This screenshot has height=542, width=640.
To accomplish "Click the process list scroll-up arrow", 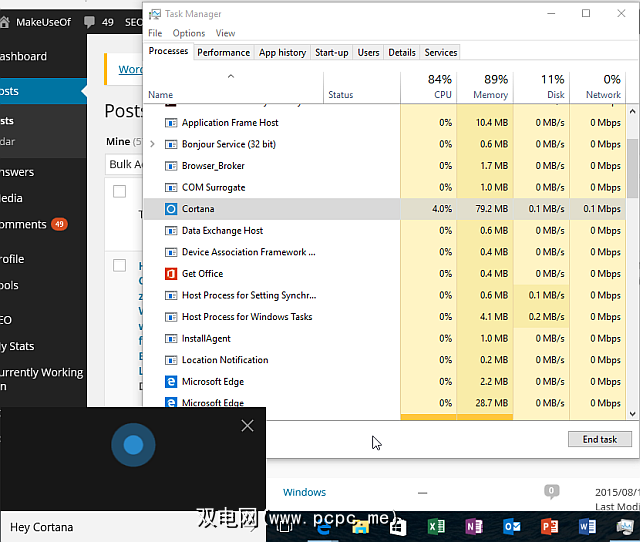I will [x=632, y=111].
